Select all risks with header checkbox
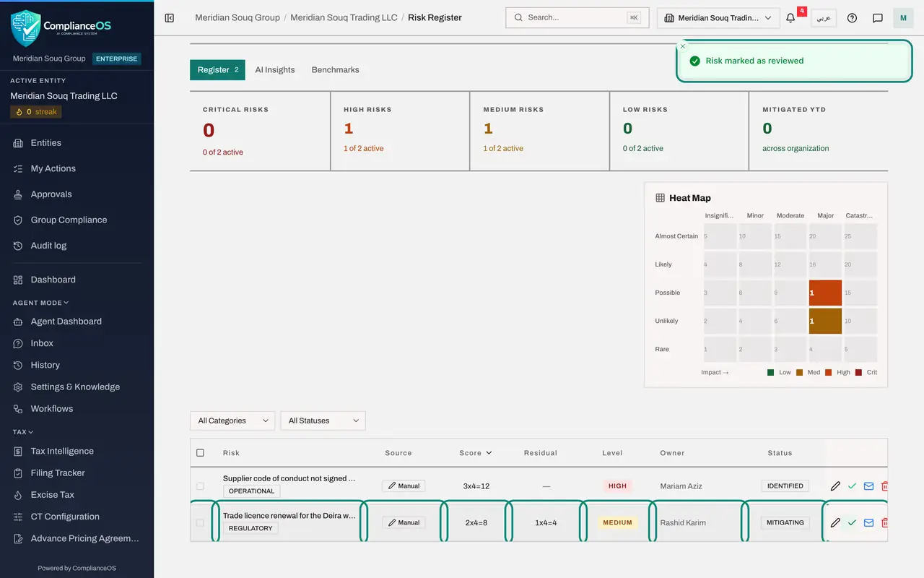The width and height of the screenshot is (924, 578). (200, 453)
